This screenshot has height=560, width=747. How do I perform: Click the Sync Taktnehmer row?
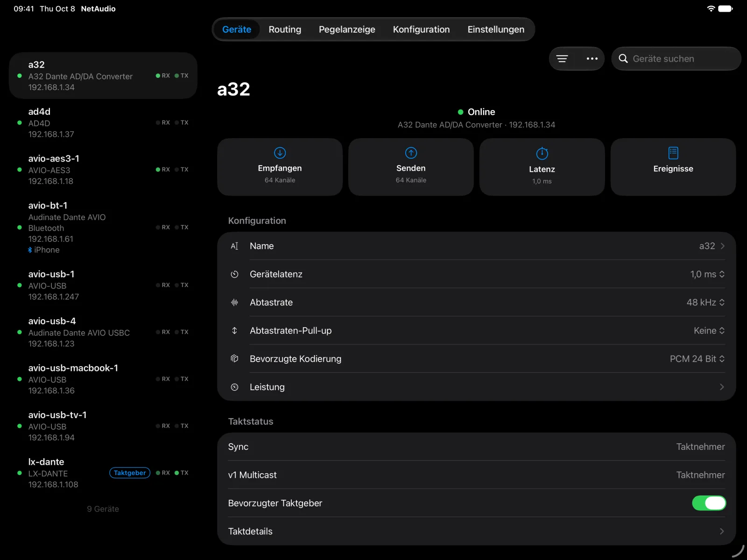476,447
